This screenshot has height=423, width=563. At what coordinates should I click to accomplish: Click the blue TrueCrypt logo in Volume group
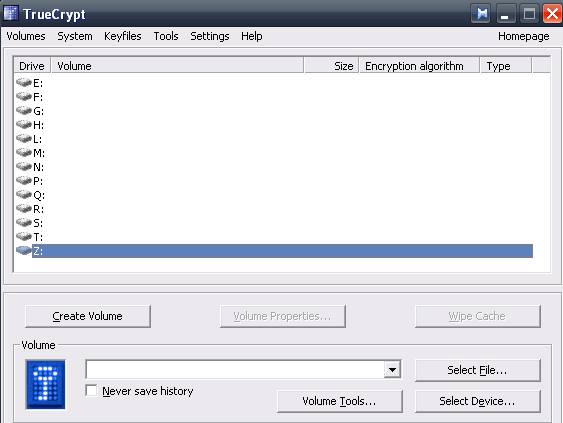tap(46, 385)
